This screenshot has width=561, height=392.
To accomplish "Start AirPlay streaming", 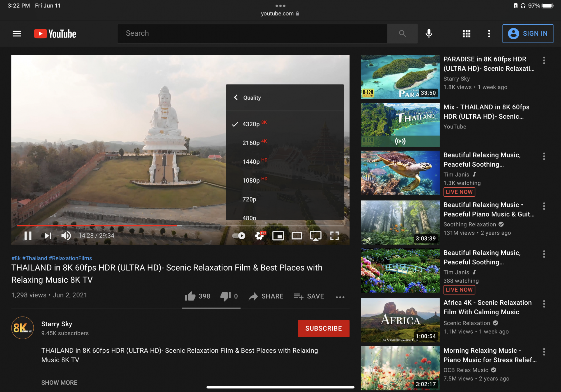I will click(316, 236).
